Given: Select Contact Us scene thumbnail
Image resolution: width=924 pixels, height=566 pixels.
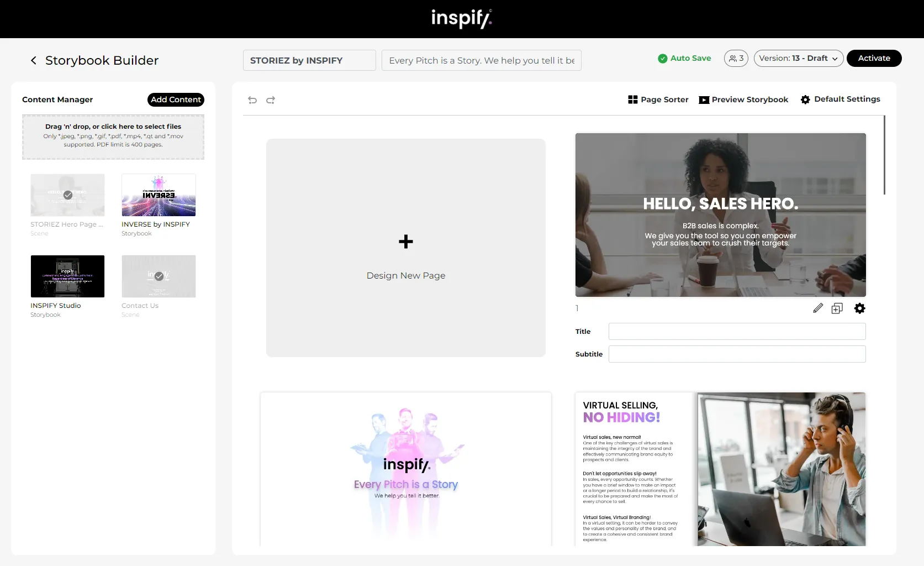Looking at the screenshot, I should (x=159, y=276).
